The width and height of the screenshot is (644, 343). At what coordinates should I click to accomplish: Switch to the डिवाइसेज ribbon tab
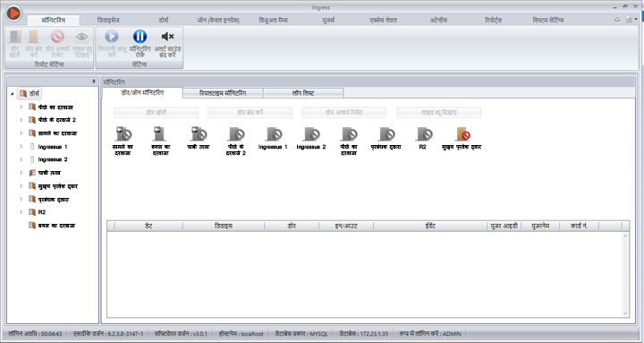pos(108,20)
